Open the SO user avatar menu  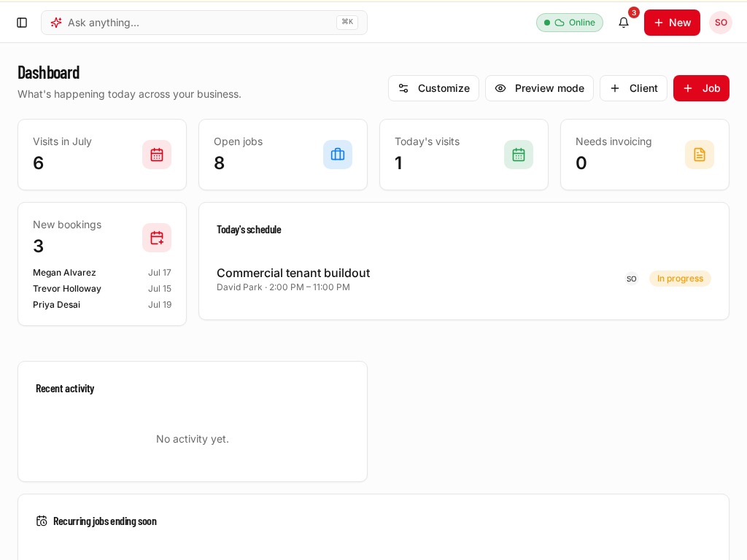(721, 23)
